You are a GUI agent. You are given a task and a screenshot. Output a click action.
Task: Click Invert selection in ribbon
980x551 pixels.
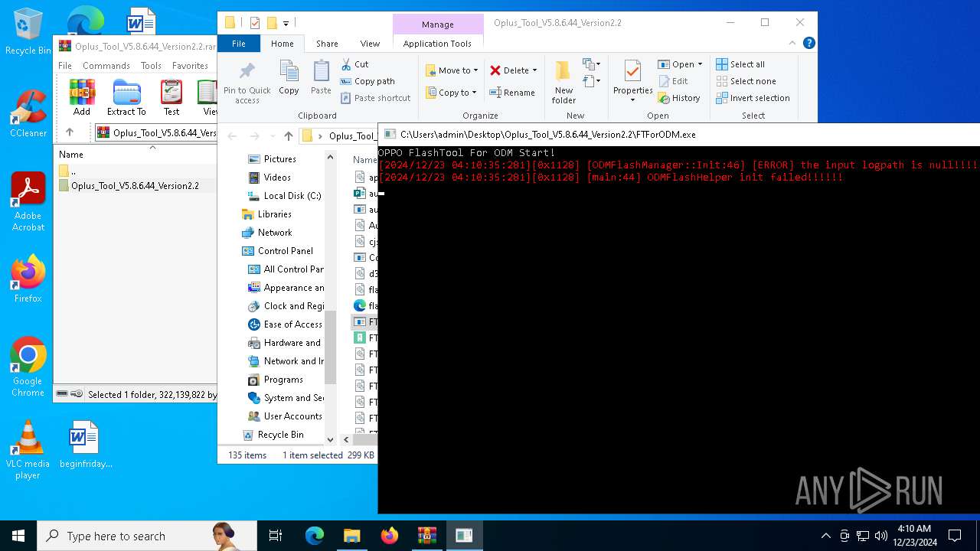pyautogui.click(x=753, y=98)
